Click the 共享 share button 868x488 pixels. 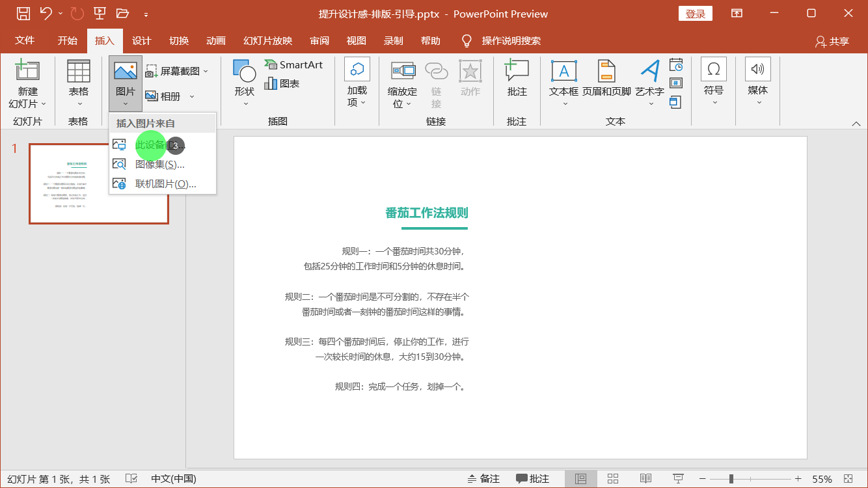pyautogui.click(x=832, y=41)
